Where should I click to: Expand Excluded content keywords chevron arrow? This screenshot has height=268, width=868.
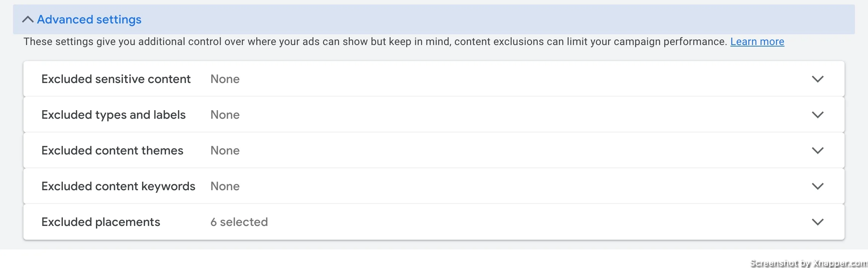click(x=817, y=186)
